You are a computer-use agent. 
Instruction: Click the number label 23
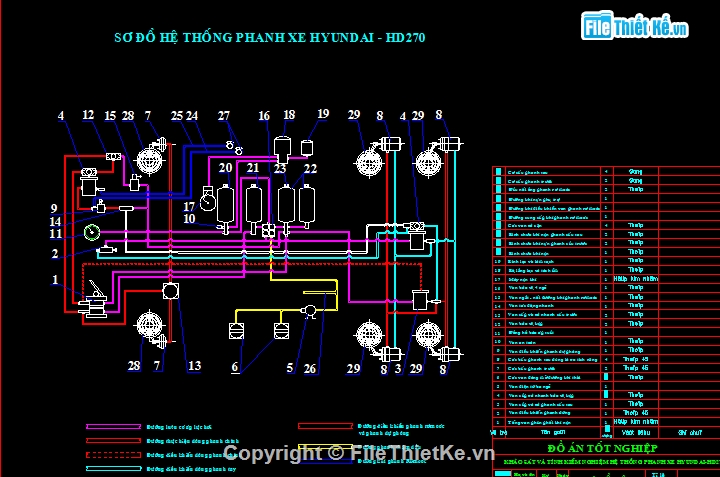point(280,168)
